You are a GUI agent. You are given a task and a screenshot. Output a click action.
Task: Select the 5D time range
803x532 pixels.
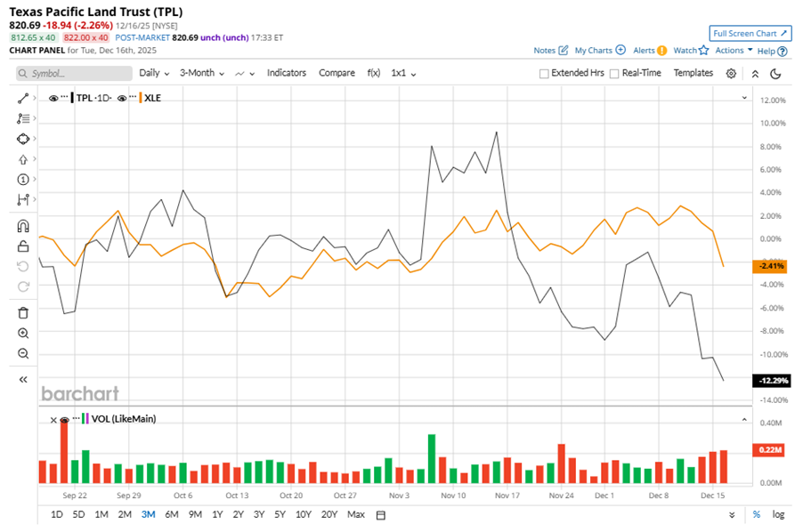(x=78, y=514)
